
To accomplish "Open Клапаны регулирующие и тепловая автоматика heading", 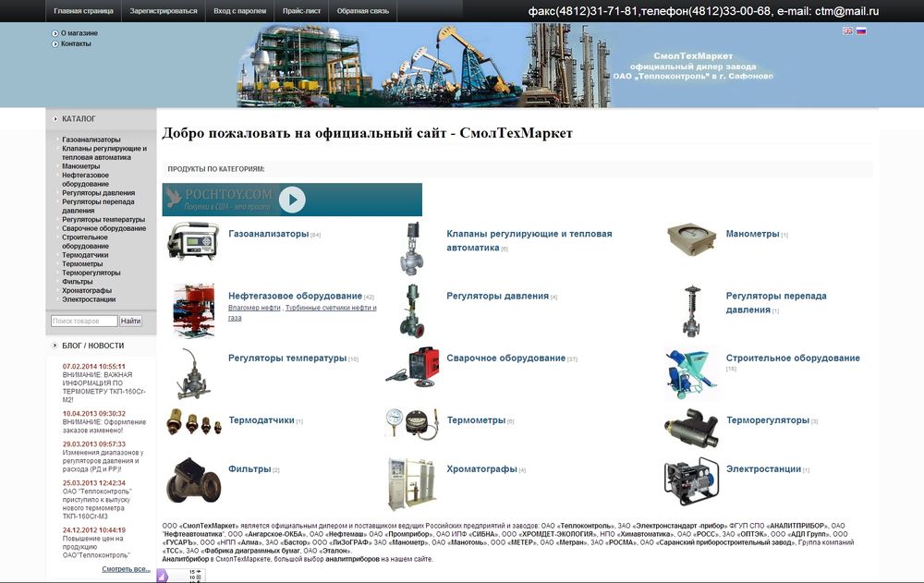I will 529,240.
